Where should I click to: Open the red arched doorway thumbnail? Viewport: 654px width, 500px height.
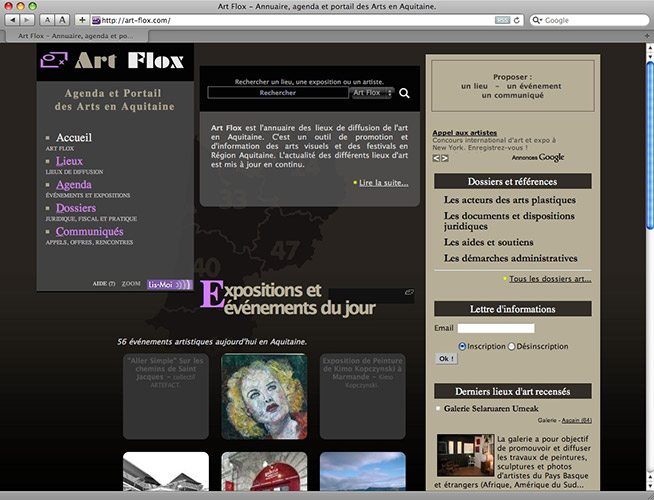tap(264, 471)
